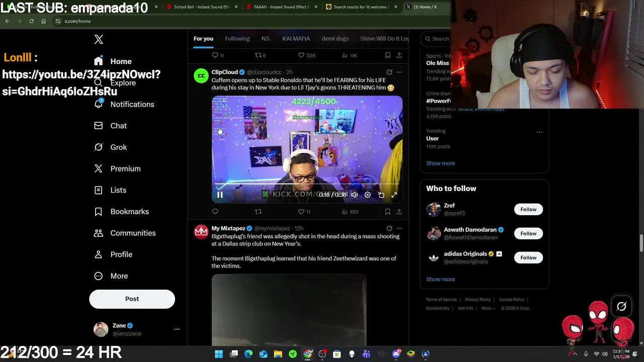Open the X logo home link
The height and width of the screenshot is (362, 644).
(99, 40)
